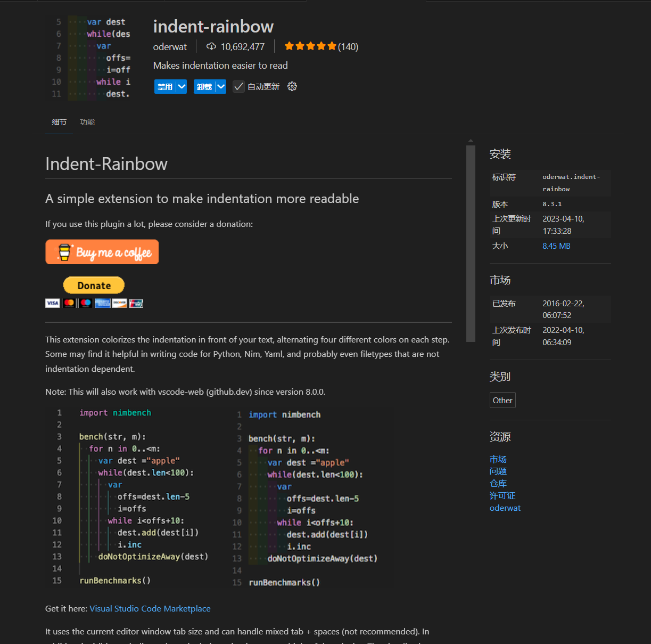Click the Indent-Rainbow README heading
651x644 pixels.
click(x=106, y=164)
